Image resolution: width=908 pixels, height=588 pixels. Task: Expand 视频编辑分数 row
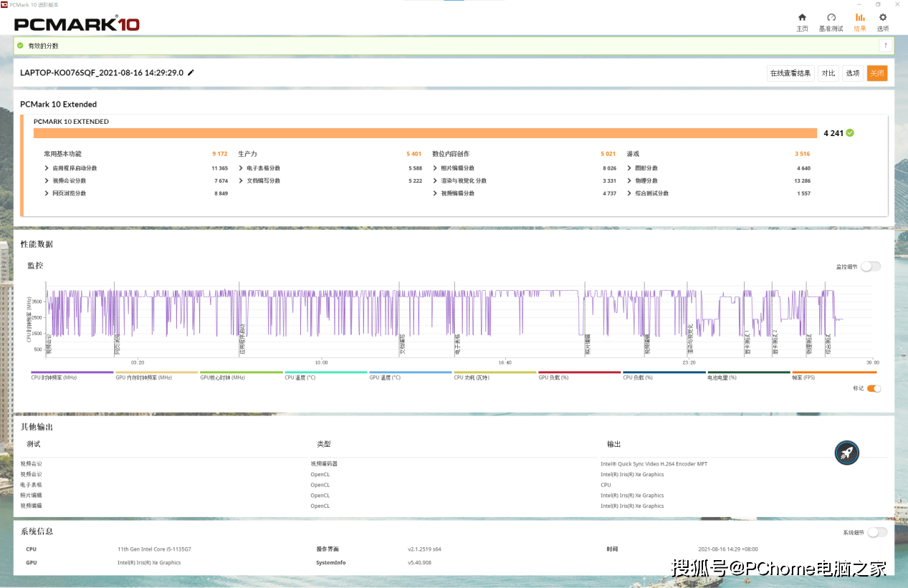(x=435, y=193)
